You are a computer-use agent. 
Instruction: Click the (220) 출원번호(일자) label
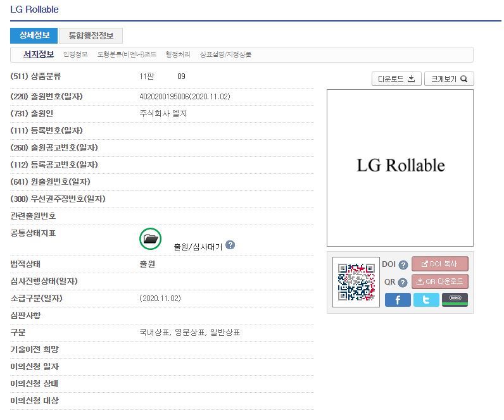[47, 97]
